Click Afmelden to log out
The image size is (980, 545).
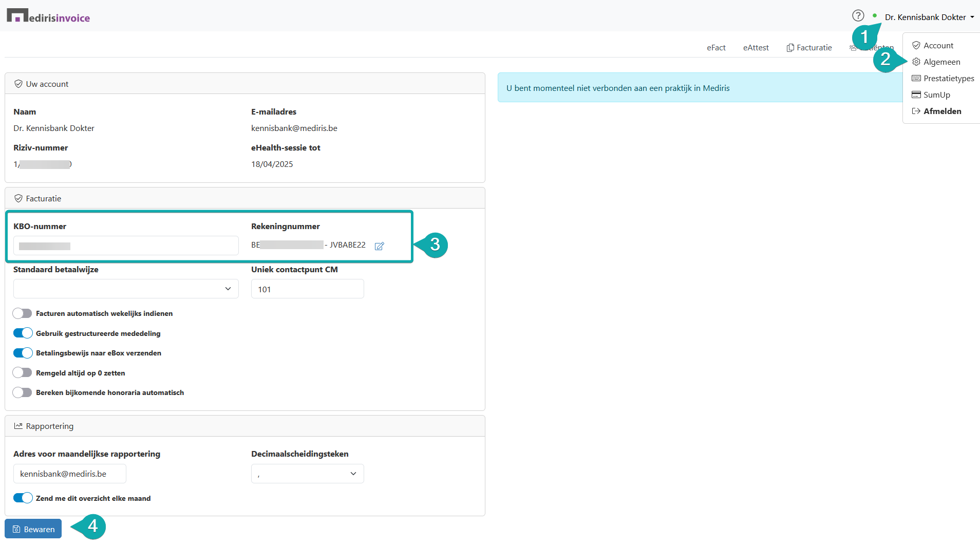942,111
